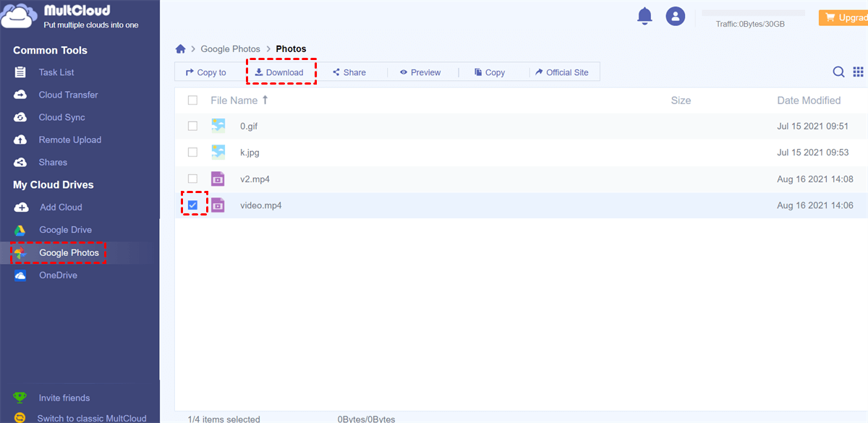Click Copy in the toolbar
The height and width of the screenshot is (423, 868).
pyautogui.click(x=490, y=72)
